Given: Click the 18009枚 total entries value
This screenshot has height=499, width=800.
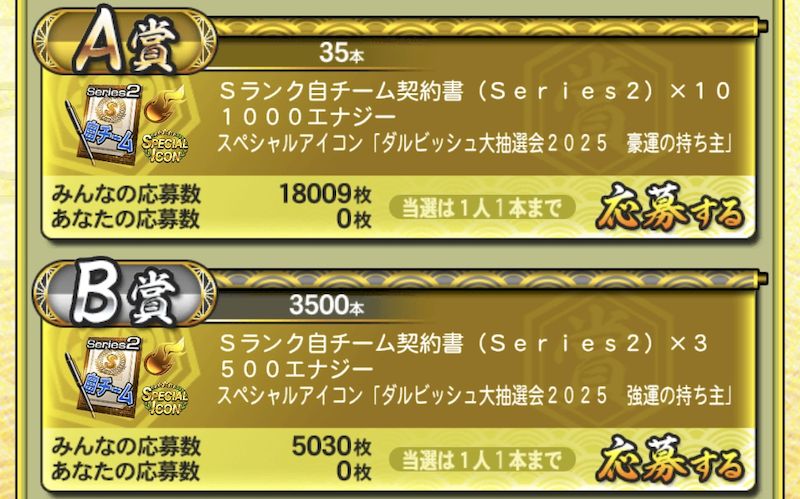Looking at the screenshot, I should pos(325,194).
